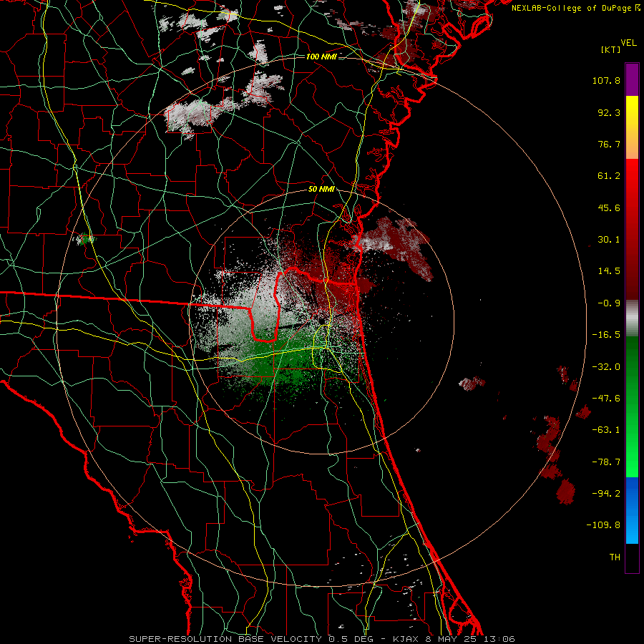Screen dimensions: 644x644
Task: Click the -63.1 scale value
Action: [606, 430]
